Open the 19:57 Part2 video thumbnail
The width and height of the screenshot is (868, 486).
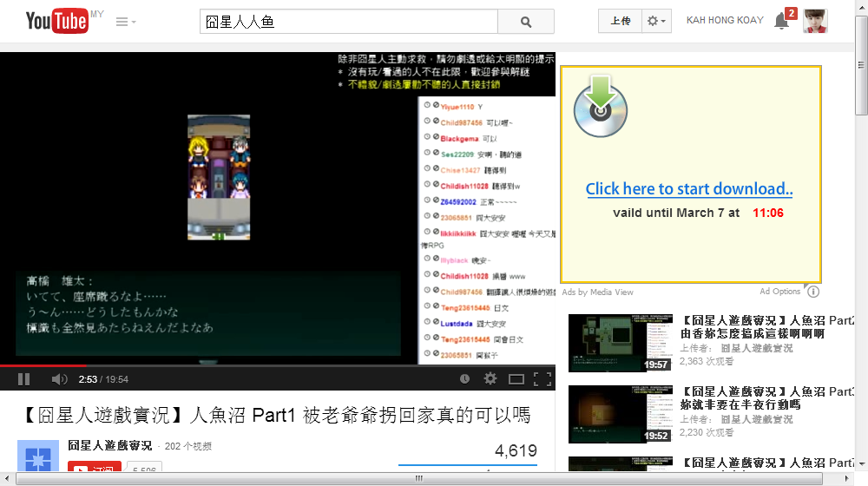click(x=620, y=342)
